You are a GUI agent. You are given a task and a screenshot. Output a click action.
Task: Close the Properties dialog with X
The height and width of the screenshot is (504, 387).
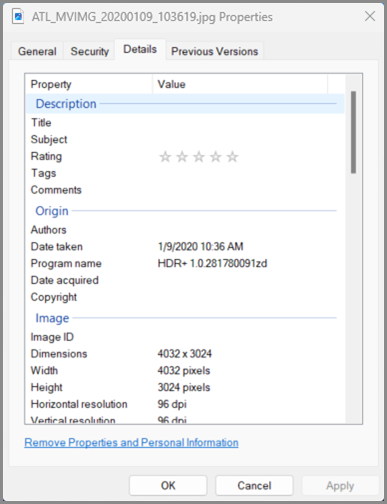click(x=370, y=16)
